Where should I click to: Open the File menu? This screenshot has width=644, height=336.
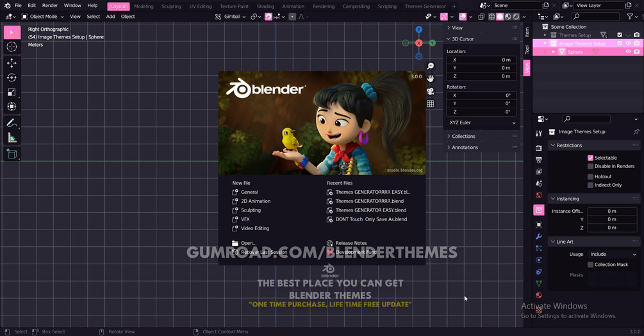[18, 6]
